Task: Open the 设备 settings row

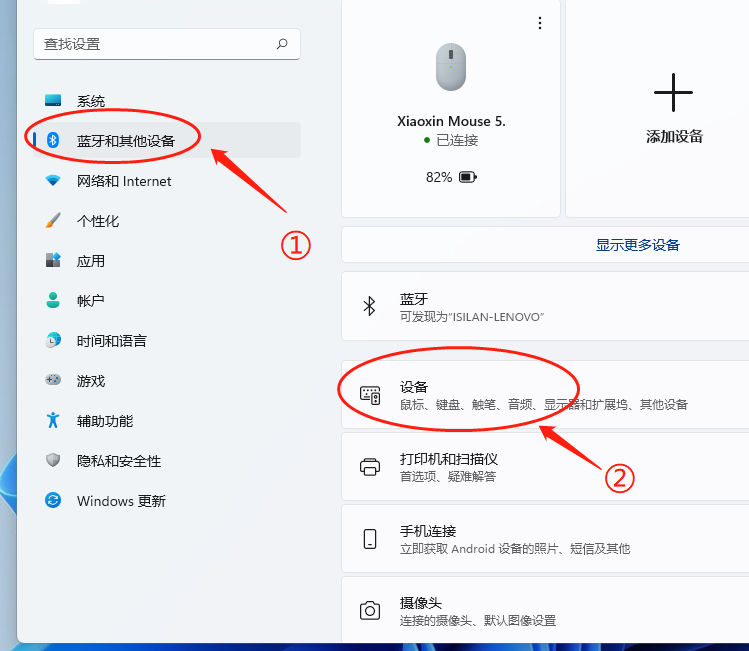Action: coord(545,395)
